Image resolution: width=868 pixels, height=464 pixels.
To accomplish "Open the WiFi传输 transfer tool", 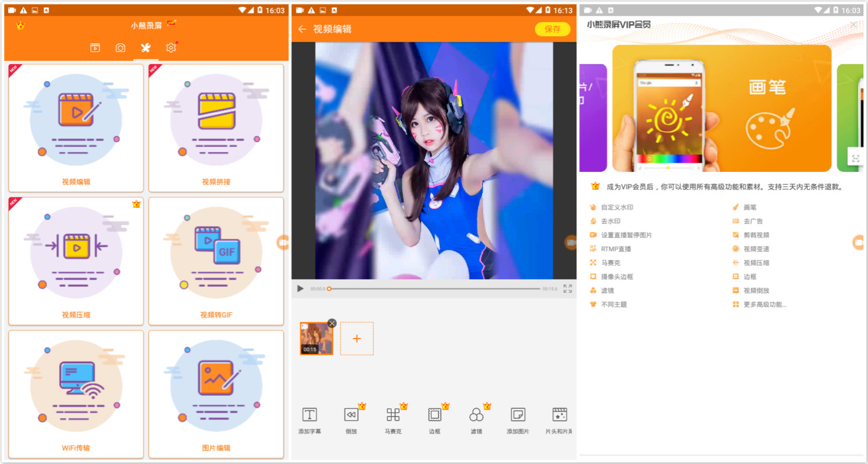I will (76, 395).
